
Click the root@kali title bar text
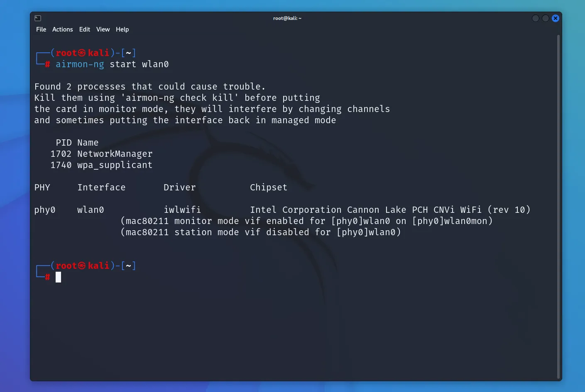point(287,18)
